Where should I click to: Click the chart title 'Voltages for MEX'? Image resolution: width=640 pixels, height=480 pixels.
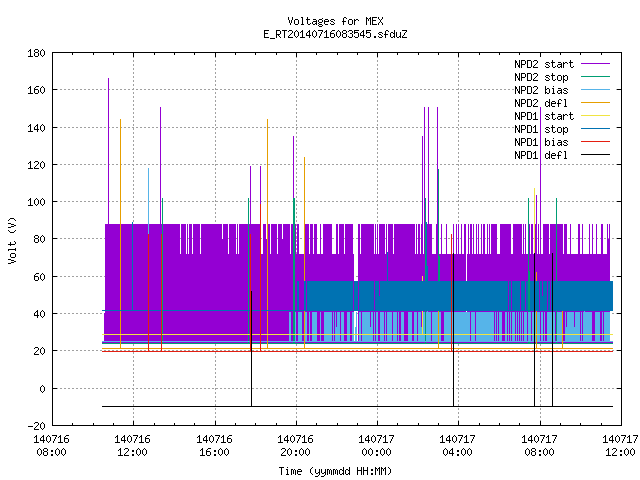335,21
